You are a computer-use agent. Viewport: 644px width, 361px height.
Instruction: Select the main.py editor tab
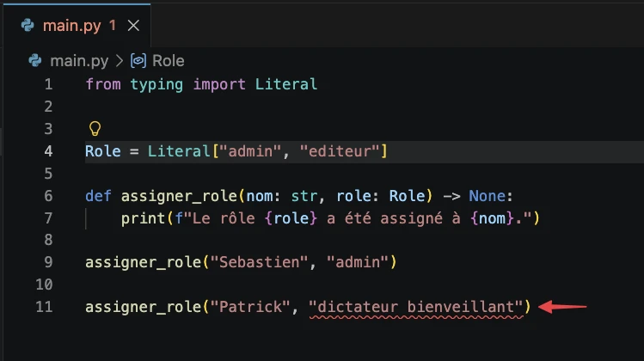[73, 26]
